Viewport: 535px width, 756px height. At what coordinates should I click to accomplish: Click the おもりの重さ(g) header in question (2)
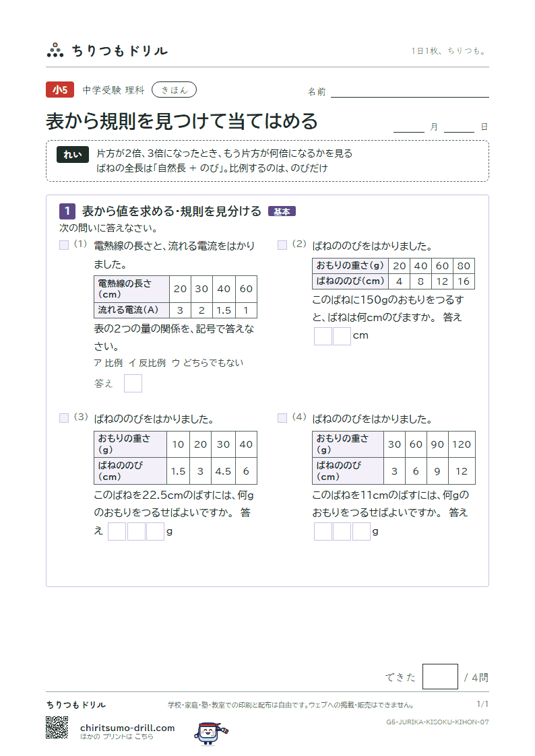tap(350, 266)
